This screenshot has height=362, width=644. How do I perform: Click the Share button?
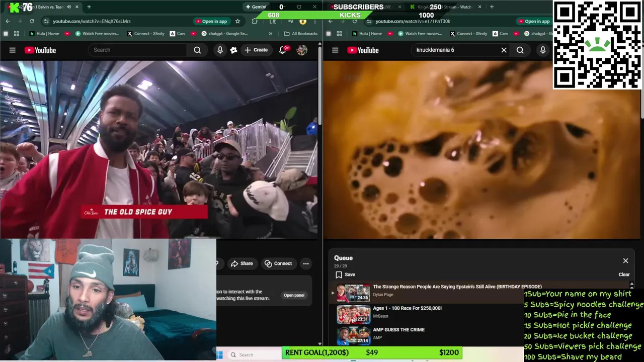coord(242,263)
